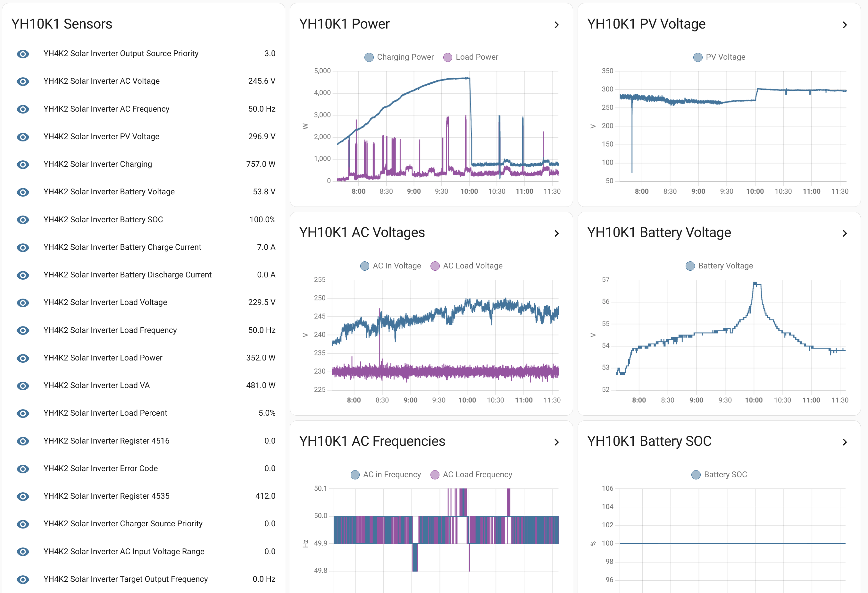Toggle Load Power series in Power chart
This screenshot has height=593, width=868.
471,57
